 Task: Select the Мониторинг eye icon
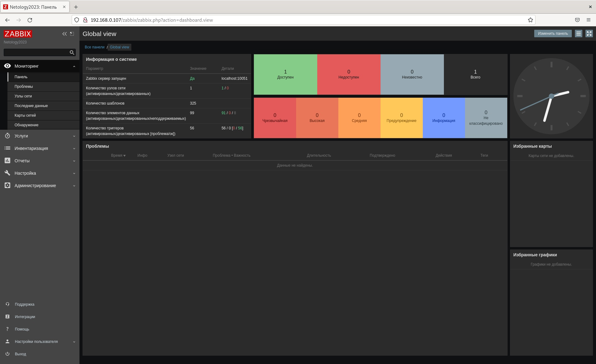point(7,66)
